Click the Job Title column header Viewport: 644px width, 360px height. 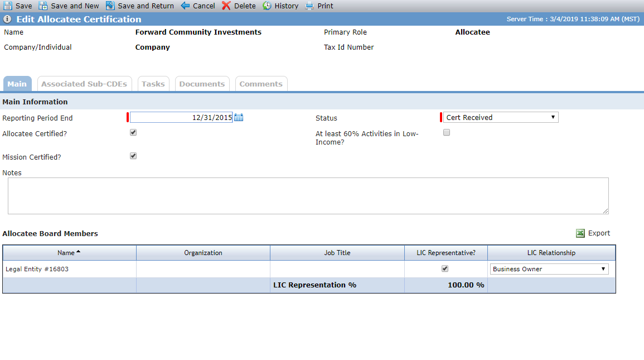[x=337, y=253]
